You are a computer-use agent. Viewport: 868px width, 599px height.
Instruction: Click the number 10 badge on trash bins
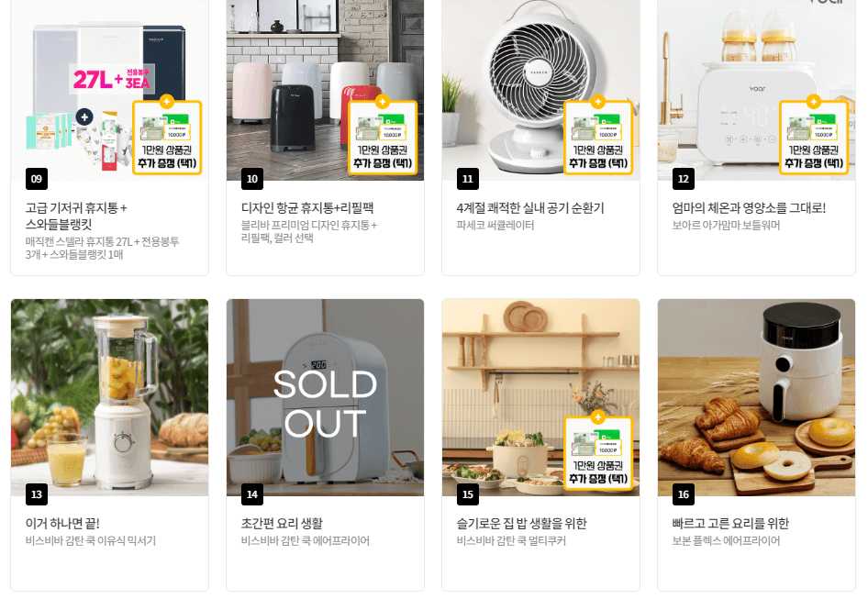click(252, 179)
